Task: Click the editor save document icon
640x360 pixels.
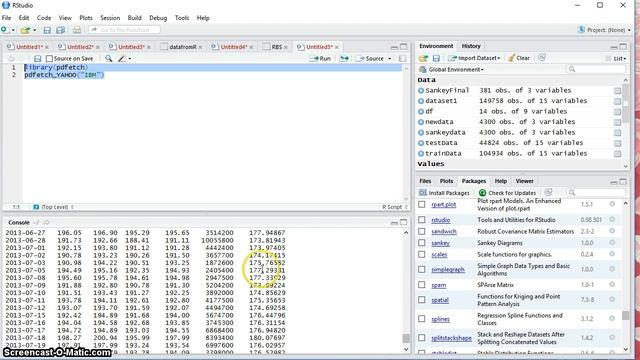Action: (38, 58)
